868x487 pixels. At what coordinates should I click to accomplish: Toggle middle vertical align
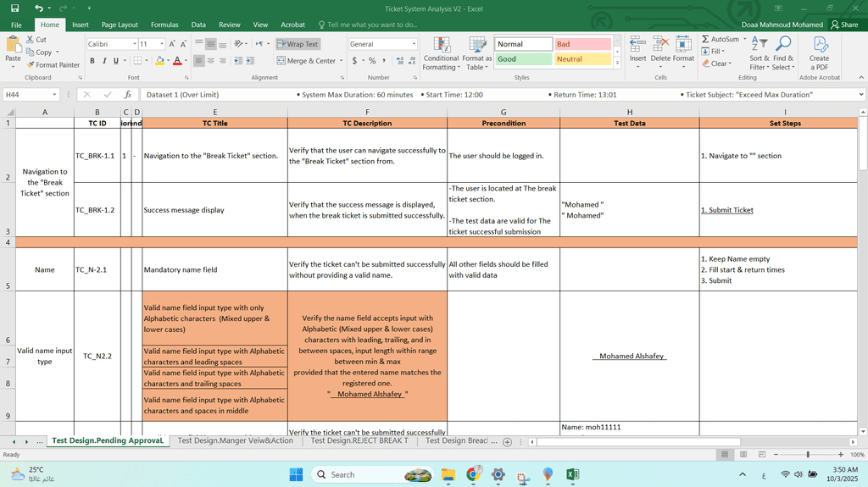[x=211, y=44]
